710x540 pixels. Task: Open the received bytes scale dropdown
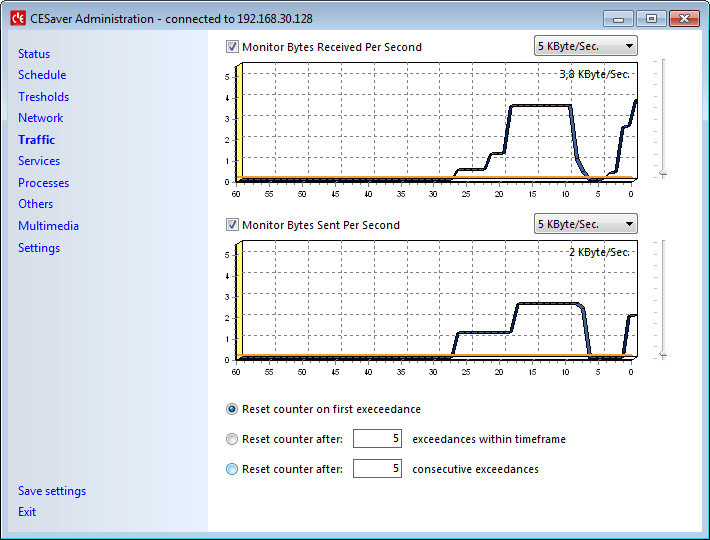[x=585, y=46]
